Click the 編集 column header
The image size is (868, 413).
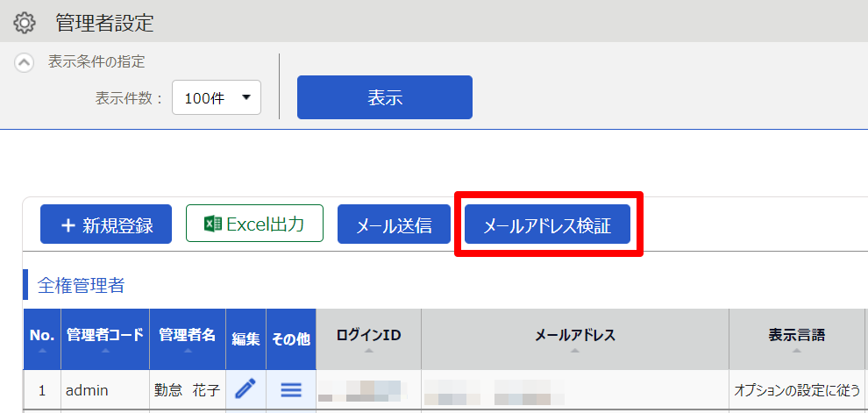coord(245,338)
